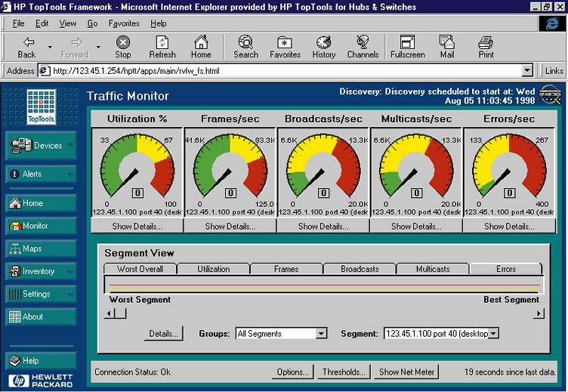The height and width of the screenshot is (392, 568).
Task: Switch to the Frames tab
Action: pos(286,269)
